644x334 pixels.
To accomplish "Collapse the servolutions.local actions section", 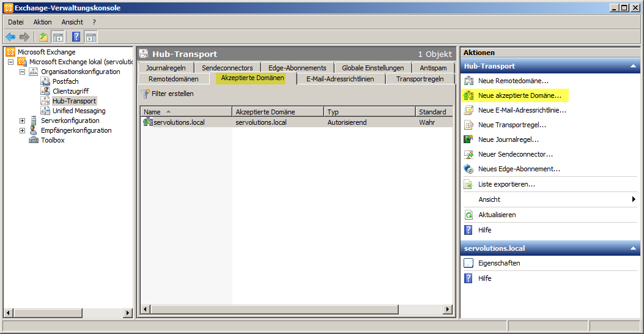I will point(633,248).
